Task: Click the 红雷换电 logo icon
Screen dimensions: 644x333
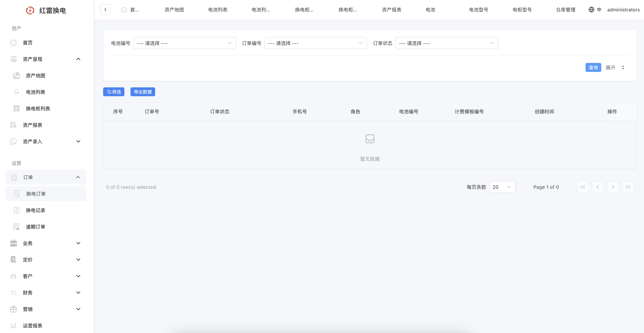Action: point(30,10)
